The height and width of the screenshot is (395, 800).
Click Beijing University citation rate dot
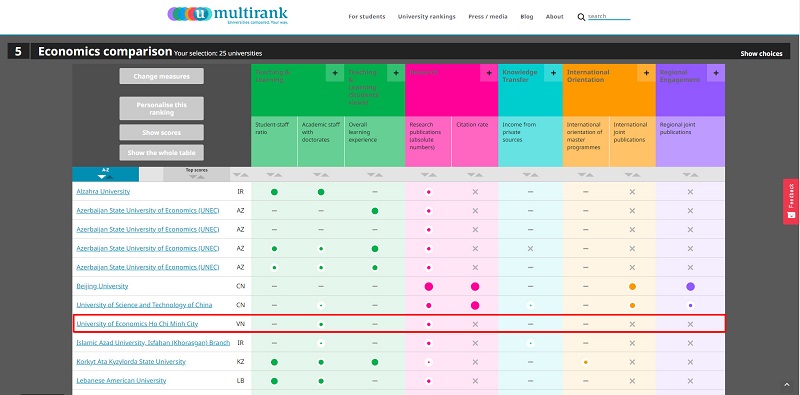(475, 286)
